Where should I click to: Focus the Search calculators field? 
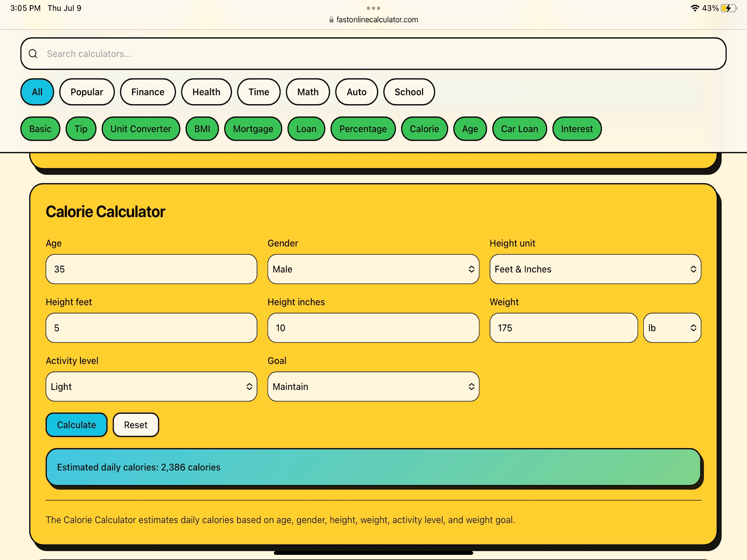tap(373, 54)
